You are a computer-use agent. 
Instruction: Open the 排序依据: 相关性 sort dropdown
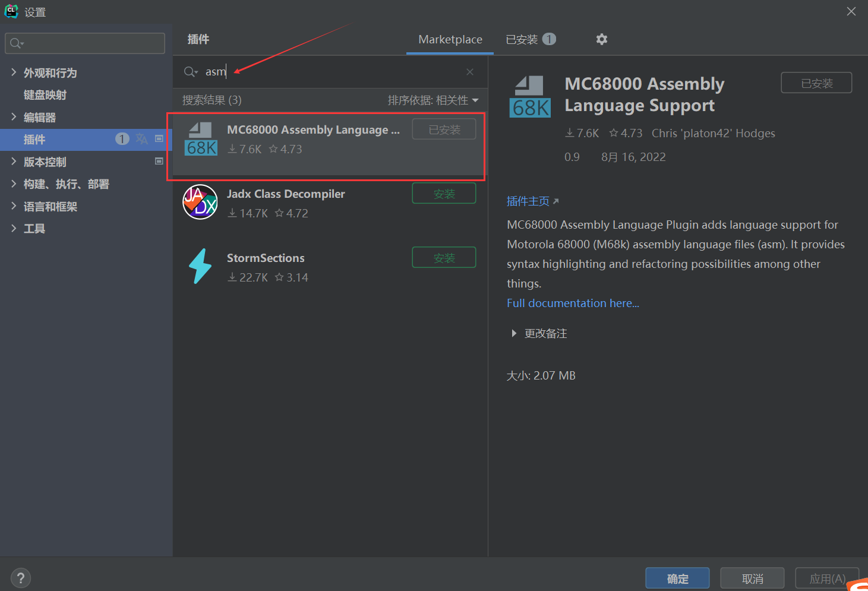[433, 100]
